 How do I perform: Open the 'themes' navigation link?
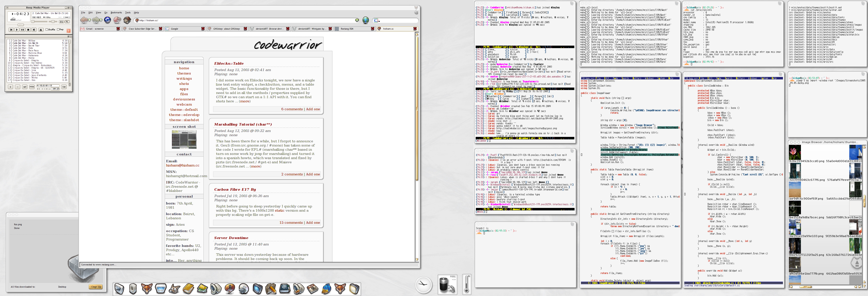(x=184, y=74)
